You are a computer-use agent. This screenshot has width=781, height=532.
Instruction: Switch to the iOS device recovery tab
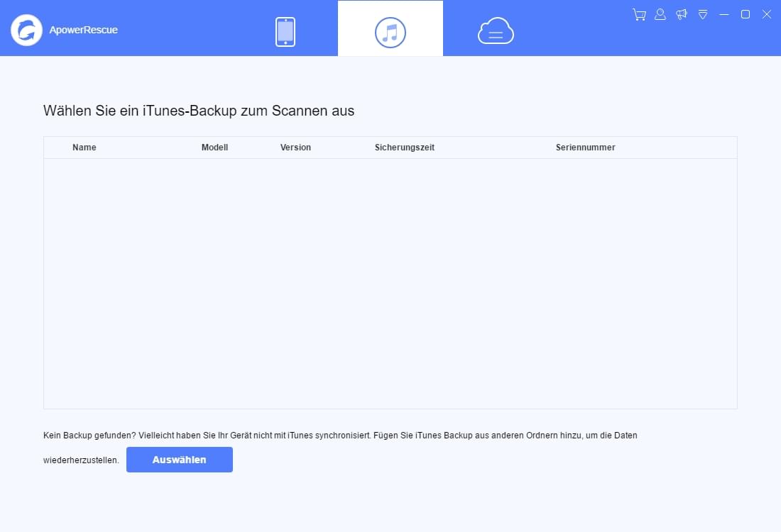(285, 30)
